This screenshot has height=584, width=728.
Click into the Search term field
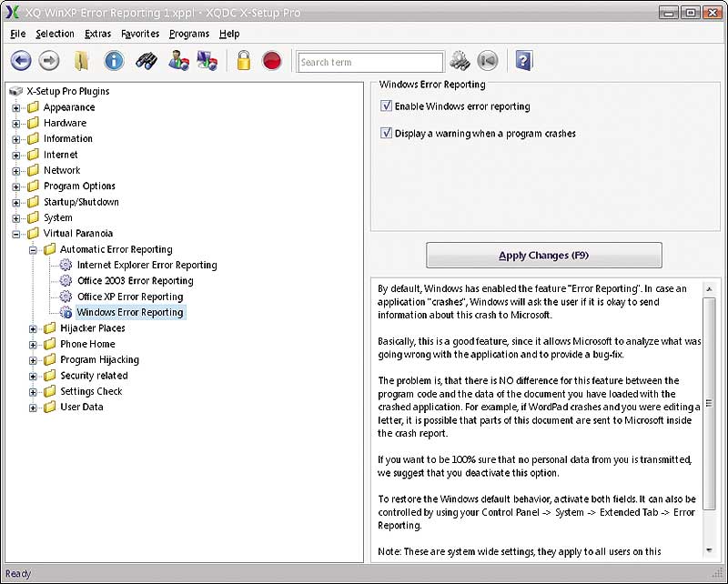coord(370,62)
